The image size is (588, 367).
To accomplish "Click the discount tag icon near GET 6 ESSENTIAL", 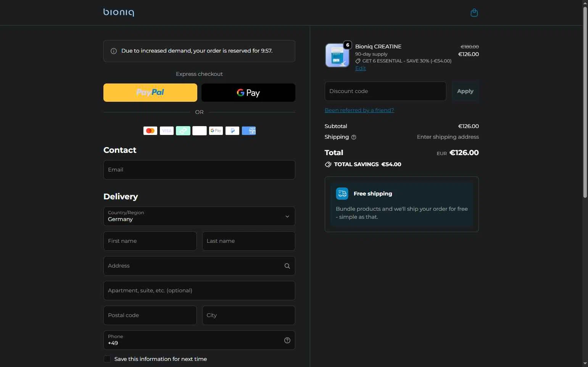I will point(358,61).
